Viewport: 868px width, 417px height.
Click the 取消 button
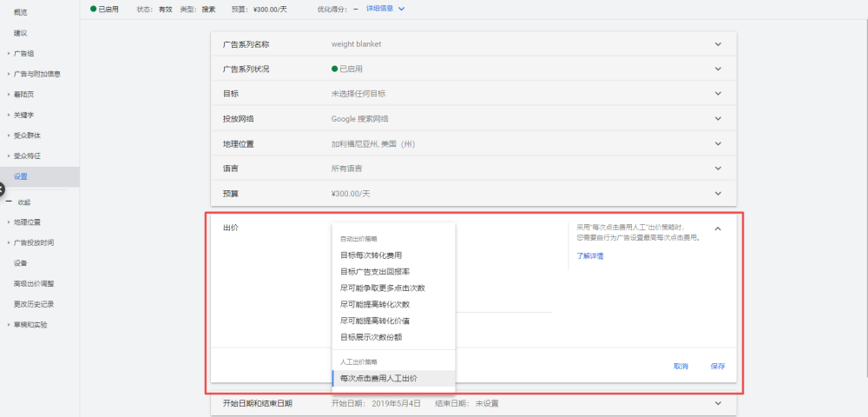click(681, 367)
